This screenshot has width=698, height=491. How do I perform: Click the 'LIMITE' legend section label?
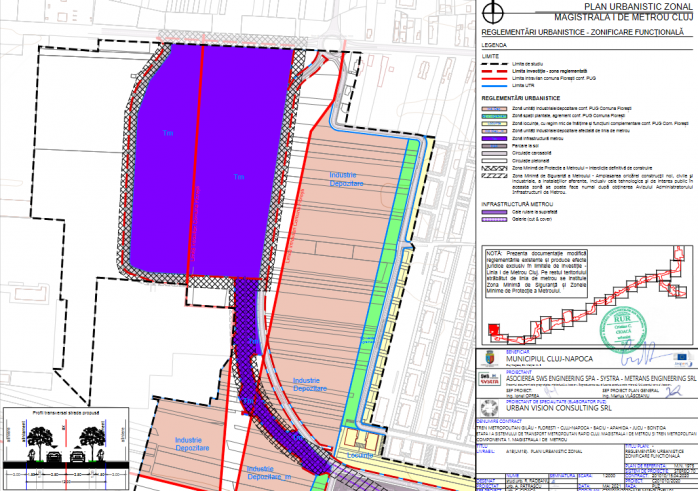(x=490, y=57)
